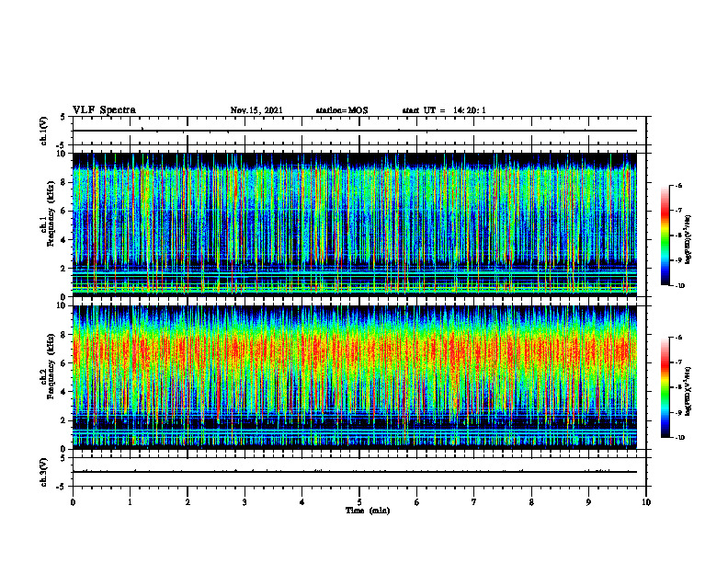Click the "ch.1(V)" waveform axis label
This screenshot has width=728, height=563.
(43, 131)
